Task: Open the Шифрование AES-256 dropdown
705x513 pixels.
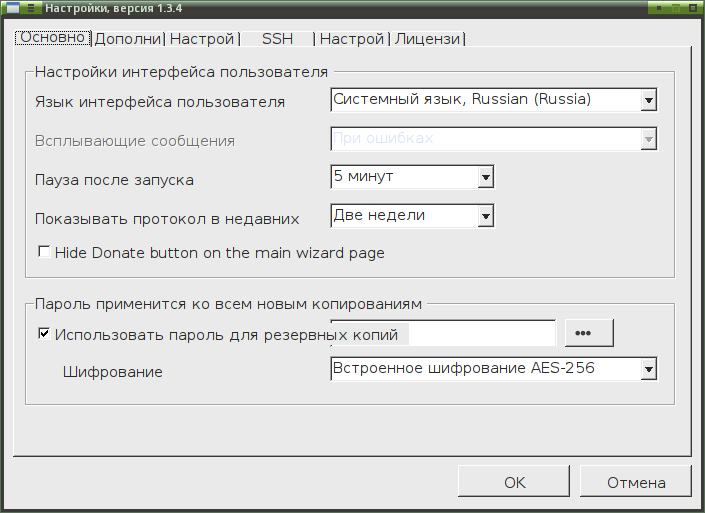Action: click(x=494, y=369)
